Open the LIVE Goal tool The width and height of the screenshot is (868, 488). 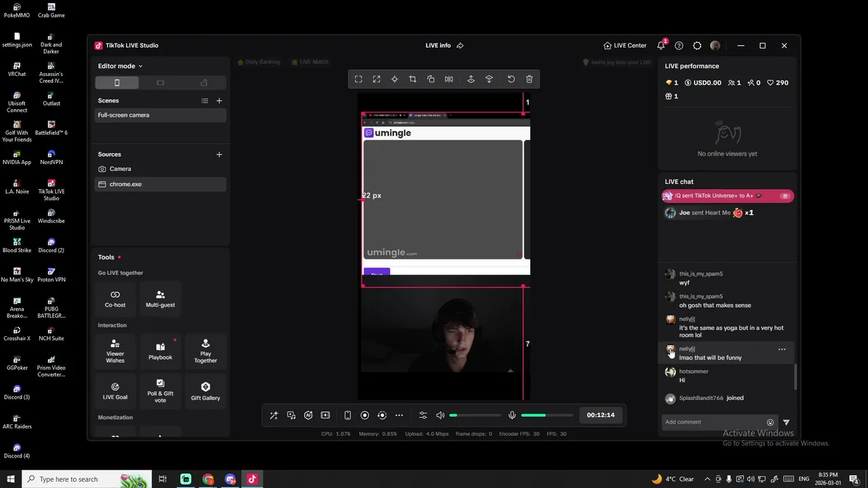click(115, 391)
